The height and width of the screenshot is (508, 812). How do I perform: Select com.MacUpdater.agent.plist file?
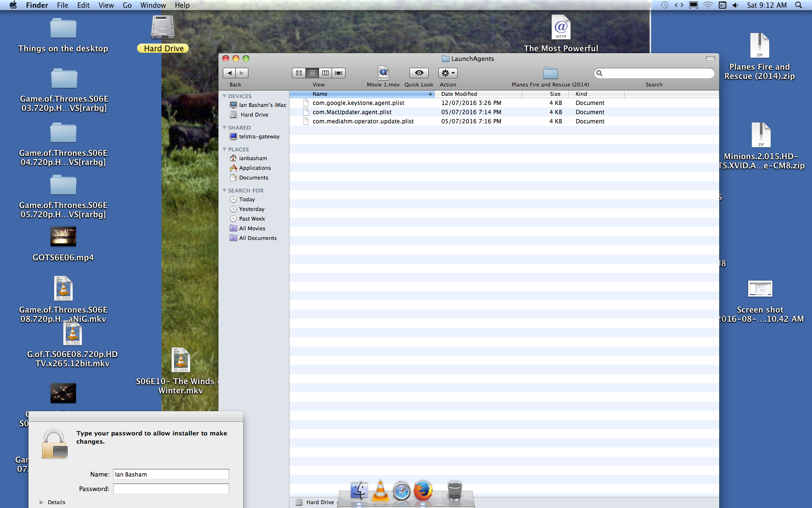pyautogui.click(x=504, y=112)
